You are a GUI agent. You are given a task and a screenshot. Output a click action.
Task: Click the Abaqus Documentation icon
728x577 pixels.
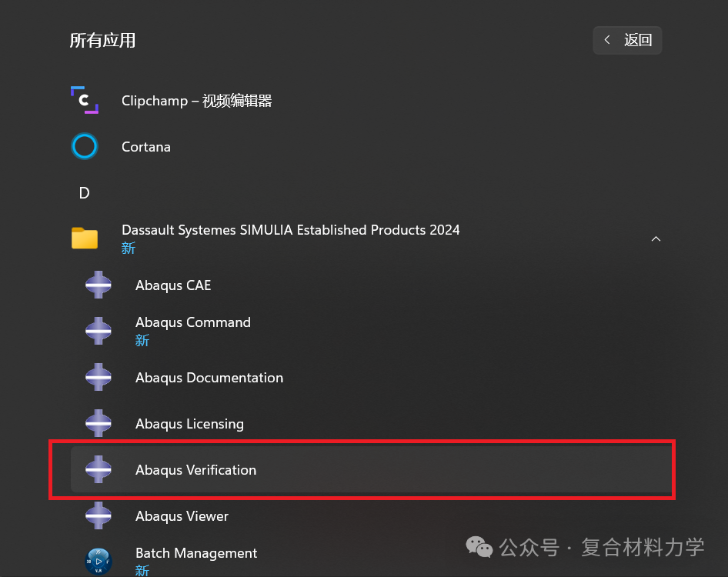[99, 377]
